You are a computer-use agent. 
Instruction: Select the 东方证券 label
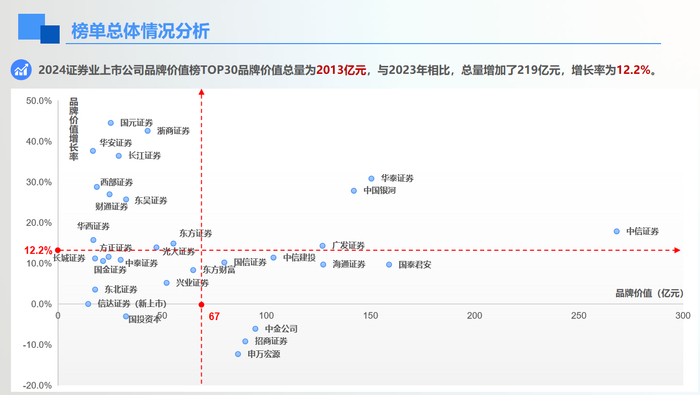pyautogui.click(x=196, y=233)
